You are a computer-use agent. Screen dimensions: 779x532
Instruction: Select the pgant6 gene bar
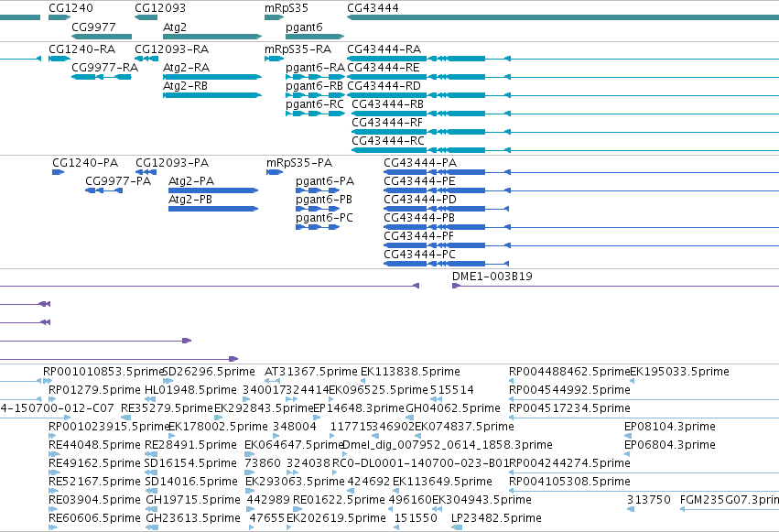(315, 37)
